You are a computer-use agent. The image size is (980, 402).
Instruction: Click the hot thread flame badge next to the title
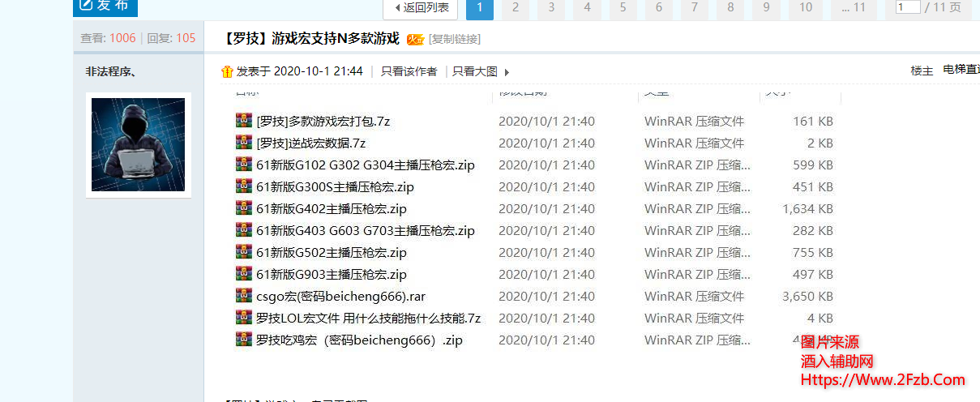click(415, 39)
